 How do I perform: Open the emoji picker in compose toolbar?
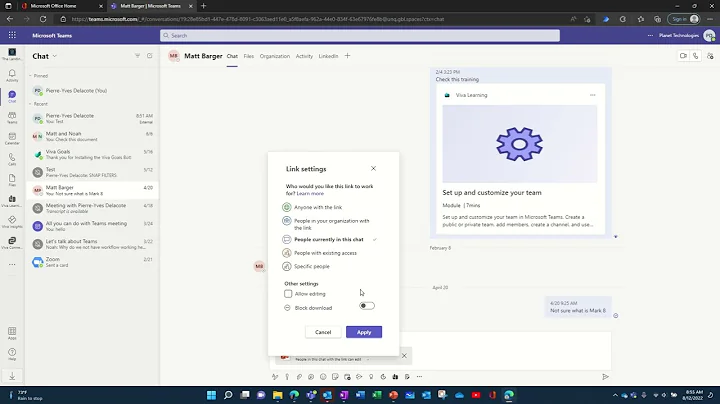[x=323, y=376]
